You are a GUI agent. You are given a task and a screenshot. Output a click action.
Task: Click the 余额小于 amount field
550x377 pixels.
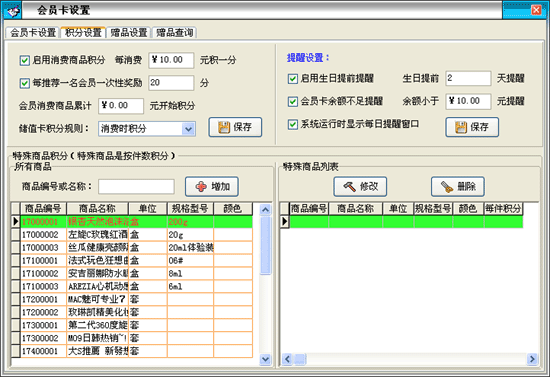[x=468, y=101]
